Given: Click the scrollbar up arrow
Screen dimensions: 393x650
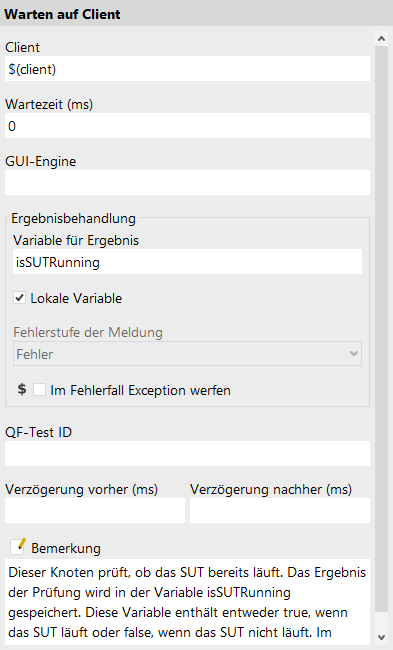Looking at the screenshot, I should coord(381,39).
